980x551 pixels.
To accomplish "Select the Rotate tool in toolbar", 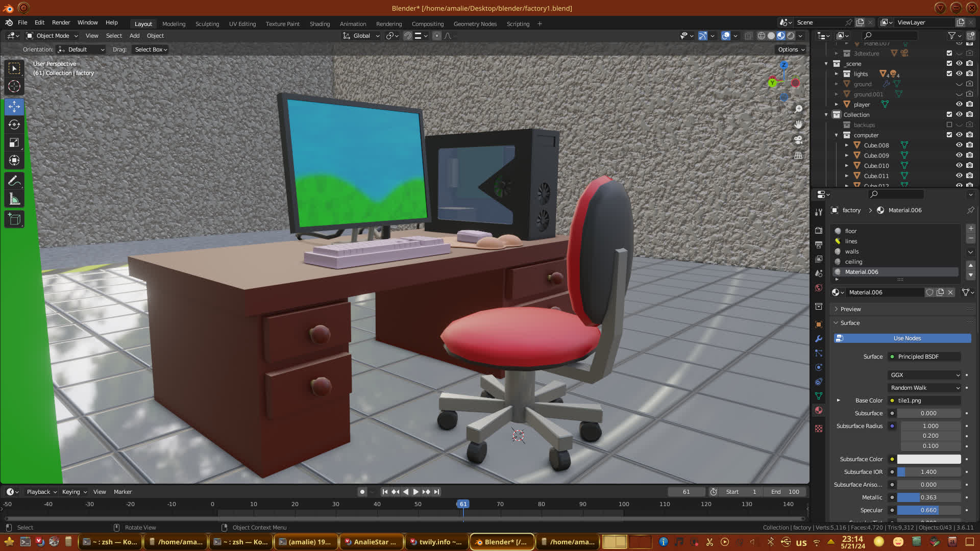I will [x=14, y=125].
